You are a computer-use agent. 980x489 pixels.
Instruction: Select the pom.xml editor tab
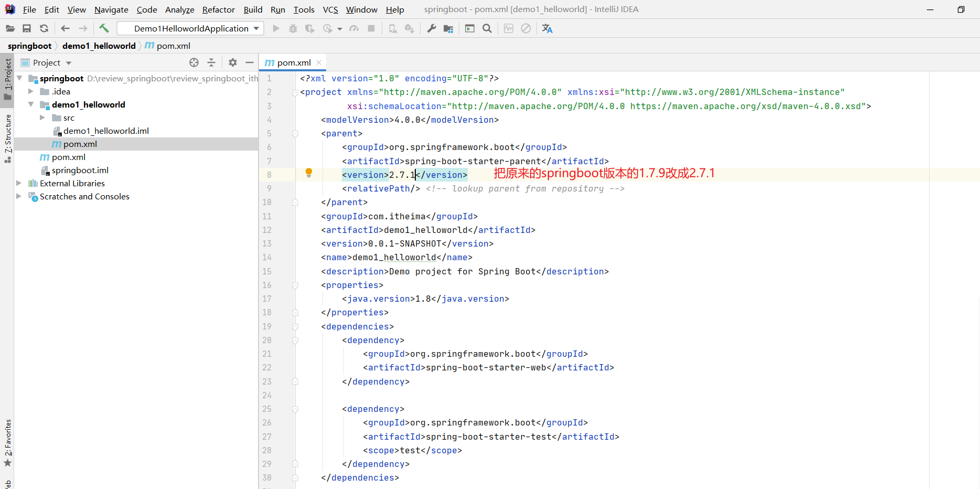(293, 62)
